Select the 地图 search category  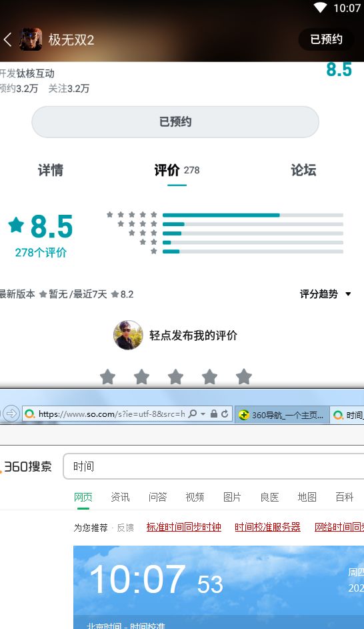307,498
